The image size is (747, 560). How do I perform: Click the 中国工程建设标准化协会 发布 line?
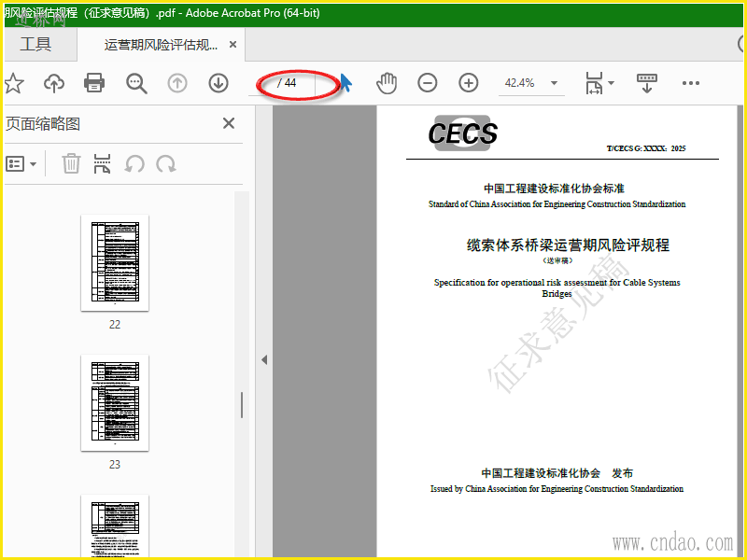[x=557, y=473]
